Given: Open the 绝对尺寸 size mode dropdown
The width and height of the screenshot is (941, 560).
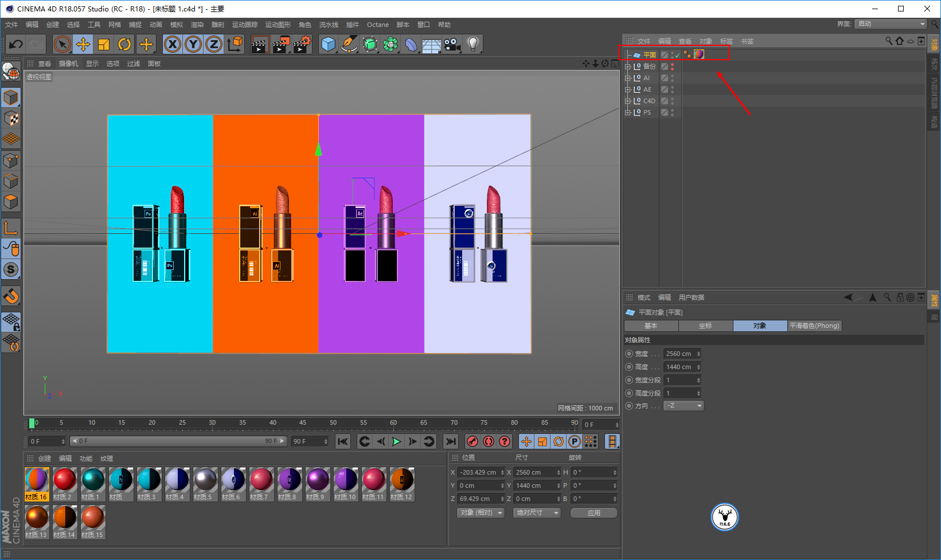Looking at the screenshot, I should pos(537,513).
